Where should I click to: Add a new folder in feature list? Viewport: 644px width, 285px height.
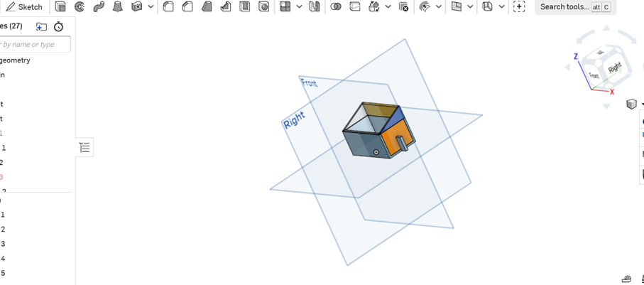(41, 27)
